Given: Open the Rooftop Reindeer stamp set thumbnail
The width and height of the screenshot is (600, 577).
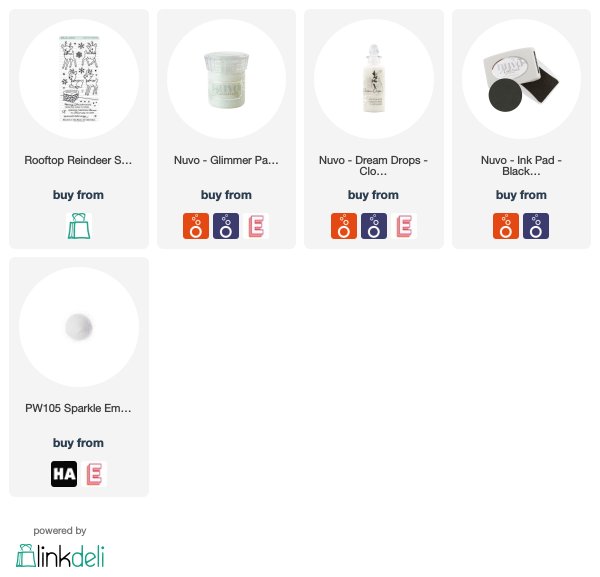Looking at the screenshot, I should [x=79, y=79].
